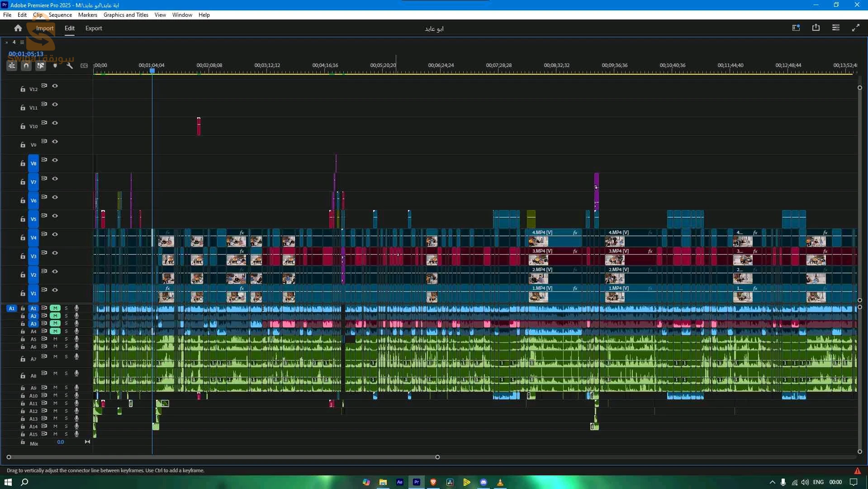Open the timeline panel menu

click(22, 42)
